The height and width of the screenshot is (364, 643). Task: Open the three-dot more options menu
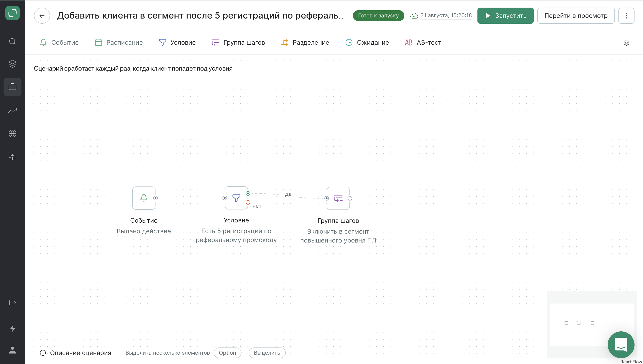(x=626, y=15)
